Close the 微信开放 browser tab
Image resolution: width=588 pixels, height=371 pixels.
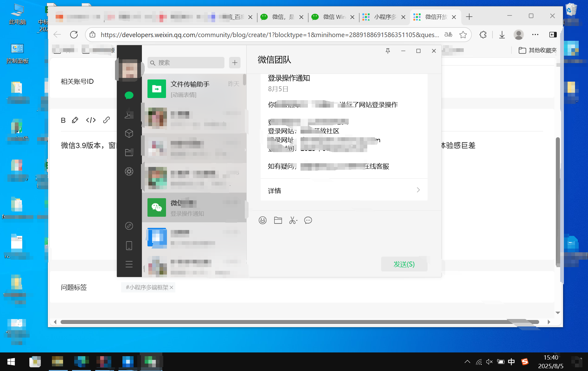[x=454, y=17]
